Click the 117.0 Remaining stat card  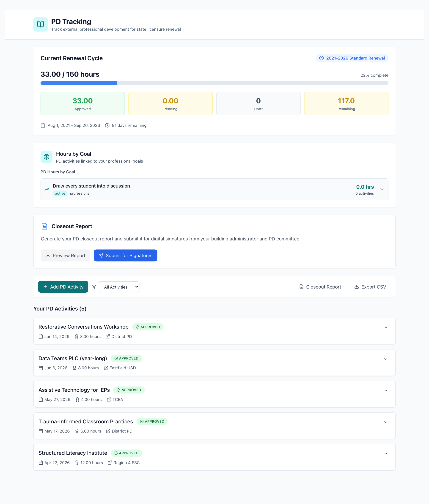coord(346,104)
